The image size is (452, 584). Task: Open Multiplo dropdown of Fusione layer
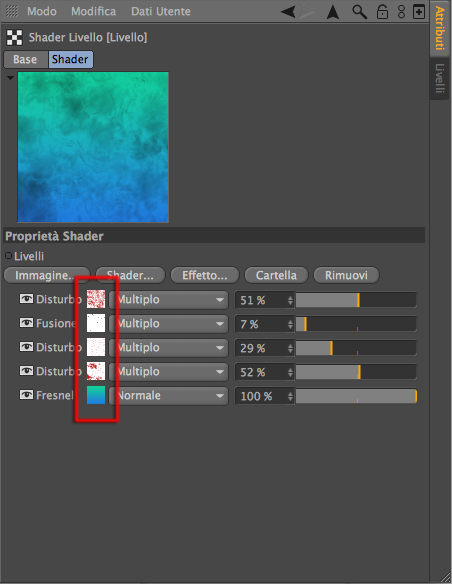[x=169, y=324]
